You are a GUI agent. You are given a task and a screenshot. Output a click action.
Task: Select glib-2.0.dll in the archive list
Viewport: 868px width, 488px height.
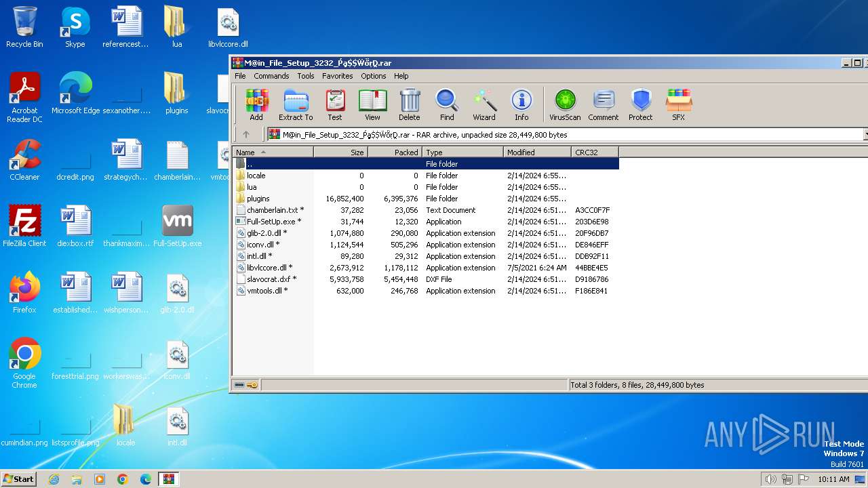click(425, 233)
